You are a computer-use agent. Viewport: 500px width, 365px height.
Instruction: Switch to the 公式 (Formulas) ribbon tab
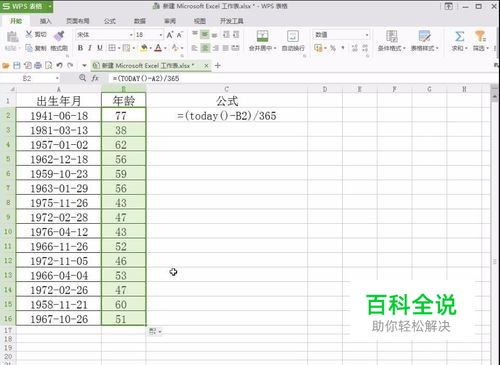coord(110,21)
